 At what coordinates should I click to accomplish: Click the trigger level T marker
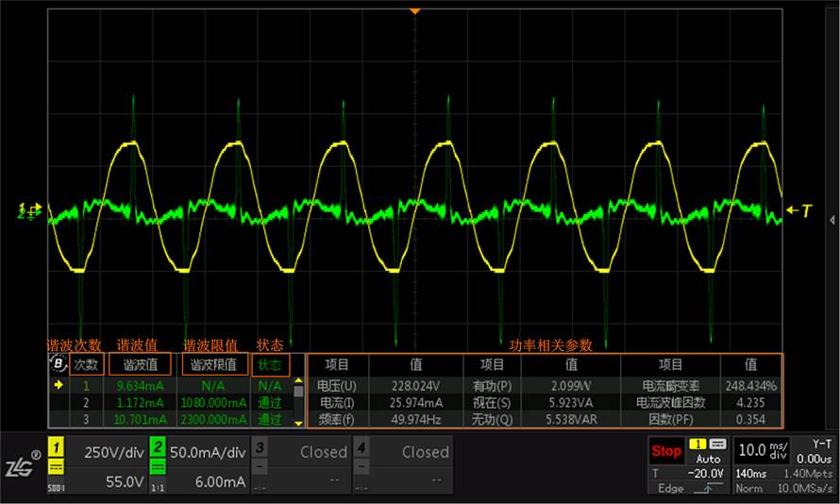point(799,210)
